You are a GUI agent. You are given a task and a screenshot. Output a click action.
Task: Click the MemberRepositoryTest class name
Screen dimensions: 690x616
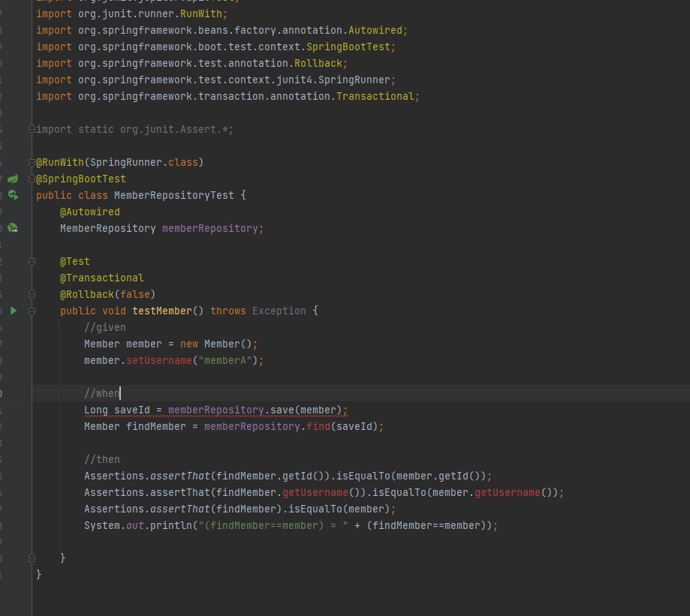(174, 195)
